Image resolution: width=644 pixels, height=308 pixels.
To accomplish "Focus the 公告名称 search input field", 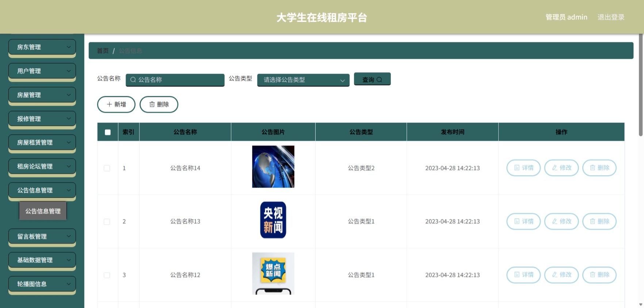I will (175, 80).
